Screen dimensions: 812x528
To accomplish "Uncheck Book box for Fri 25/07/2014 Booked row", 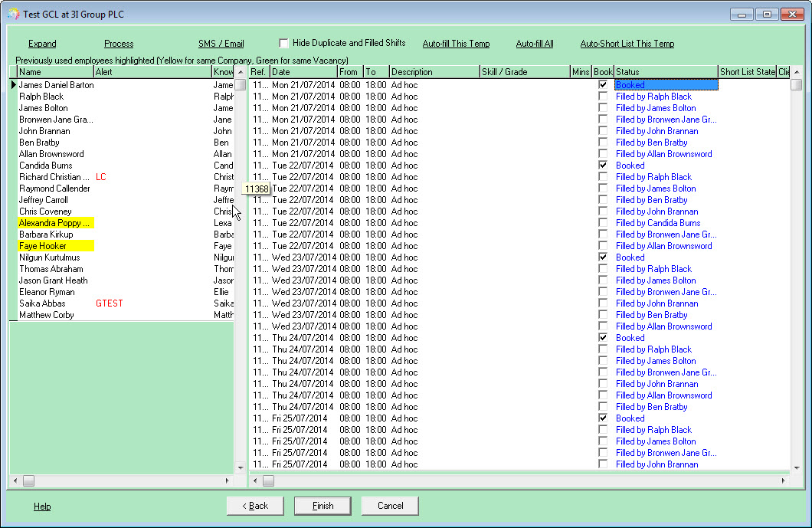I will tap(603, 418).
